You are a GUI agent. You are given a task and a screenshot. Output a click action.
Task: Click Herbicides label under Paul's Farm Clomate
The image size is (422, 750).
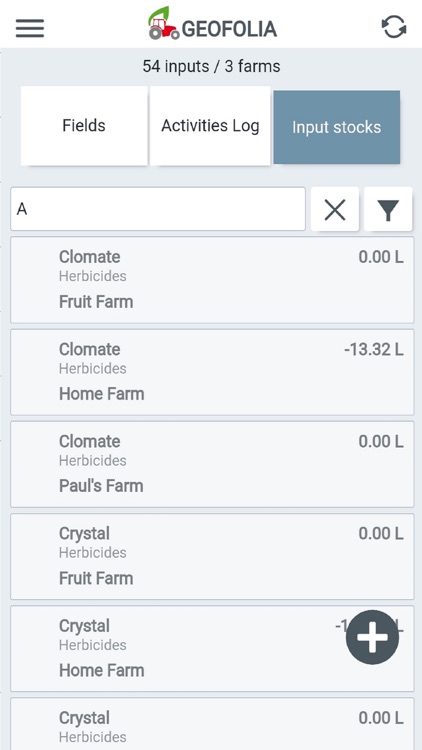point(93,461)
